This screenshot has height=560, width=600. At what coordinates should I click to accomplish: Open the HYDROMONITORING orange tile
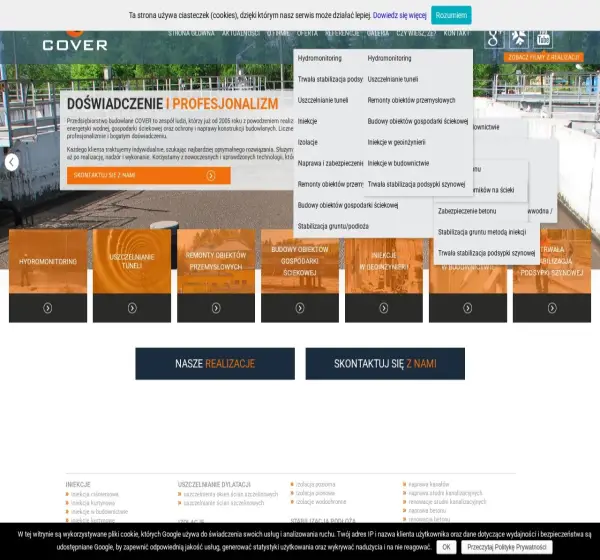[x=48, y=261]
